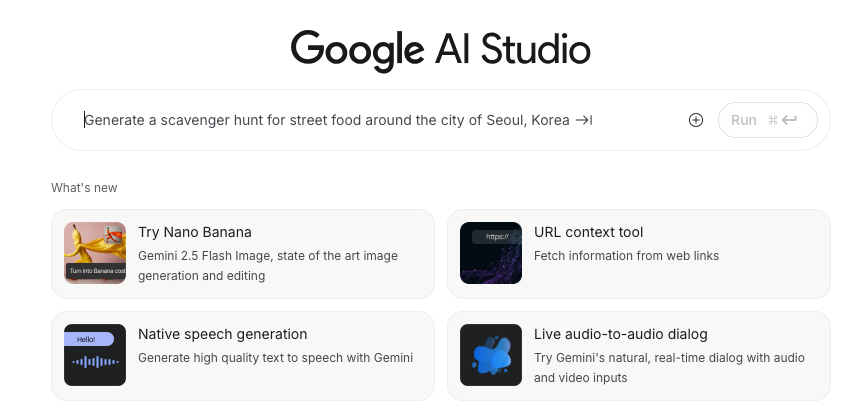The height and width of the screenshot is (412, 862).
Task: Click the What's new section heading
Action: coord(84,188)
